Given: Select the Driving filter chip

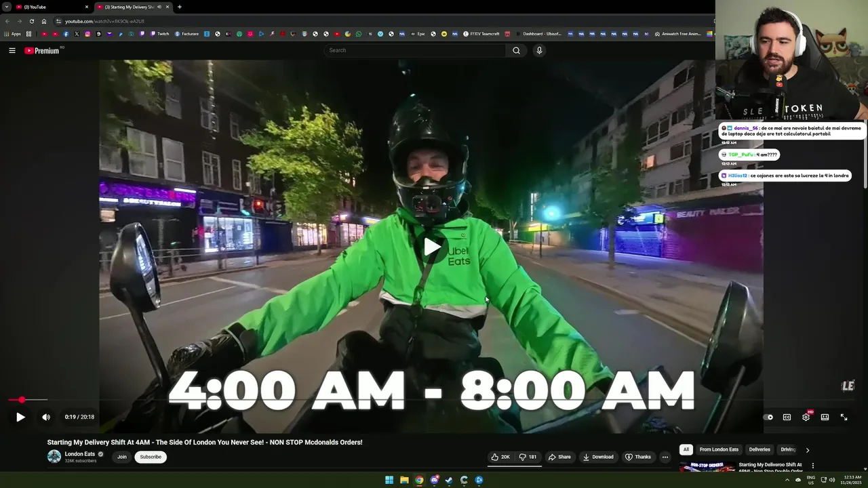Looking at the screenshot, I should click(x=788, y=449).
